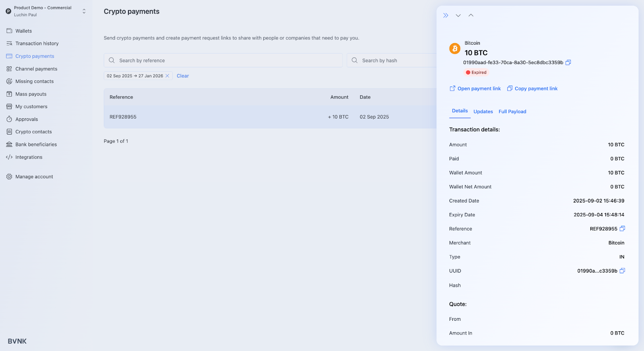
Task: Switch to the Full Payload tab
Action: point(512,111)
